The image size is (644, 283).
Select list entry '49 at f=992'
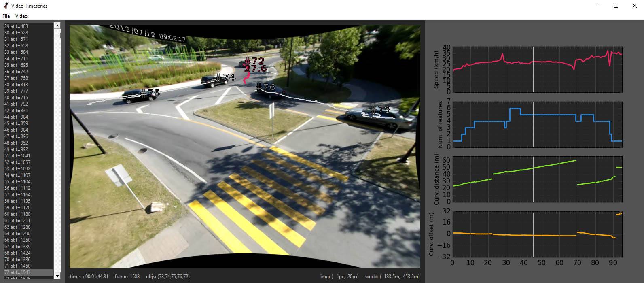click(28, 149)
